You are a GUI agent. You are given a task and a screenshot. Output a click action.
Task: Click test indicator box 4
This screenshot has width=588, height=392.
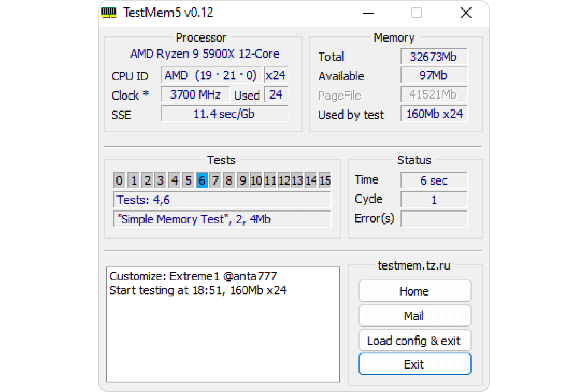[x=174, y=180]
